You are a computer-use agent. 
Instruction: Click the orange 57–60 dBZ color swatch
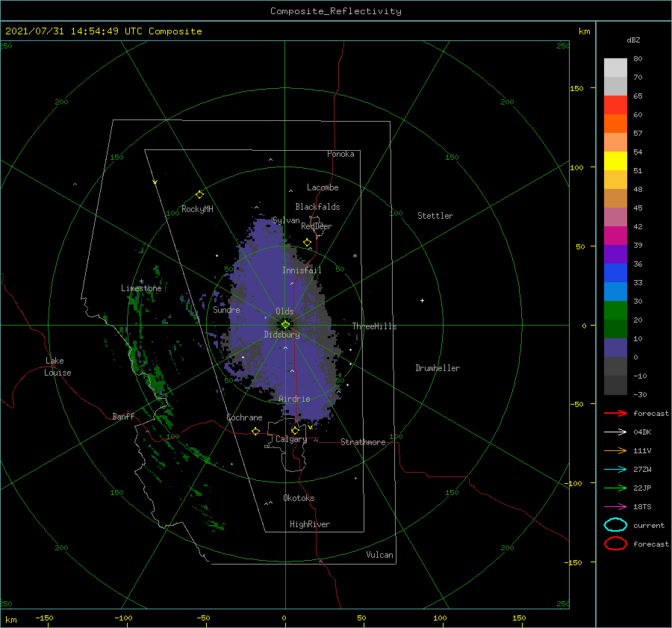point(615,123)
